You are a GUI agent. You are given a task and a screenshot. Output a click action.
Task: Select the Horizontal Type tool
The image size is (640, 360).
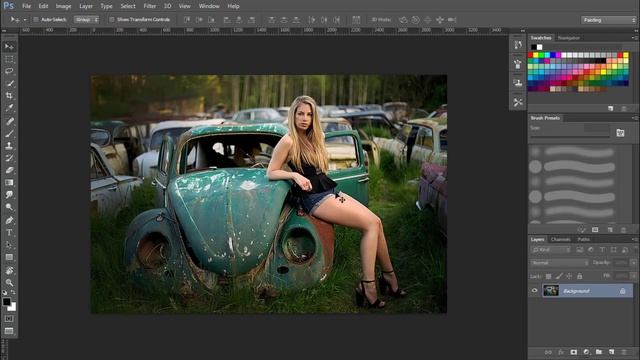click(9, 233)
